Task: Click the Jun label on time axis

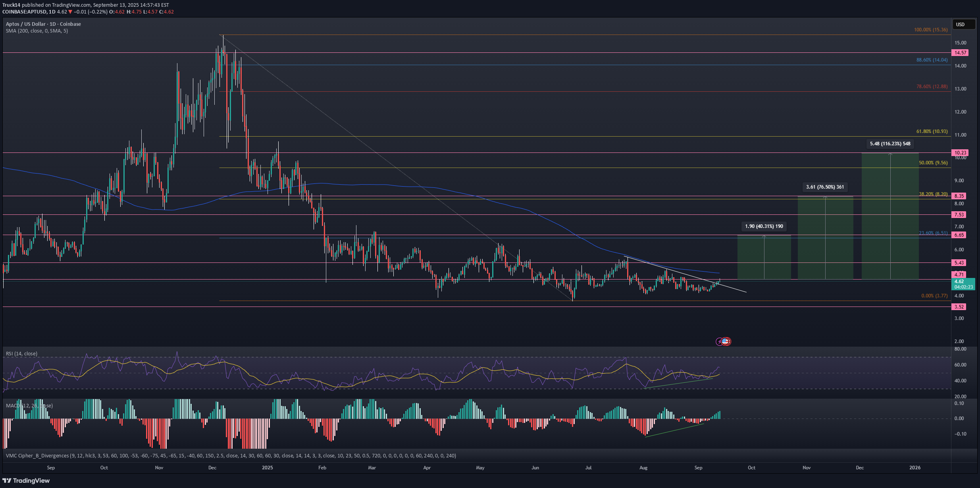Action: click(x=535, y=468)
